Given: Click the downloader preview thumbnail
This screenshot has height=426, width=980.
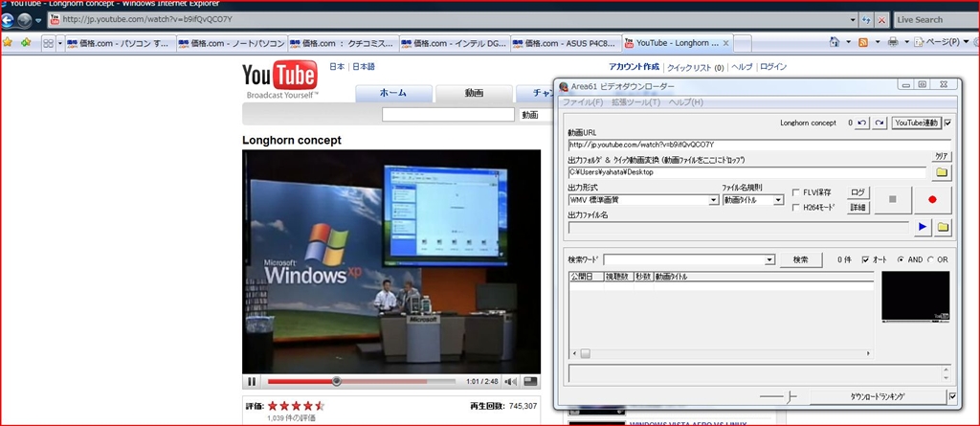Looking at the screenshot, I should (916, 297).
